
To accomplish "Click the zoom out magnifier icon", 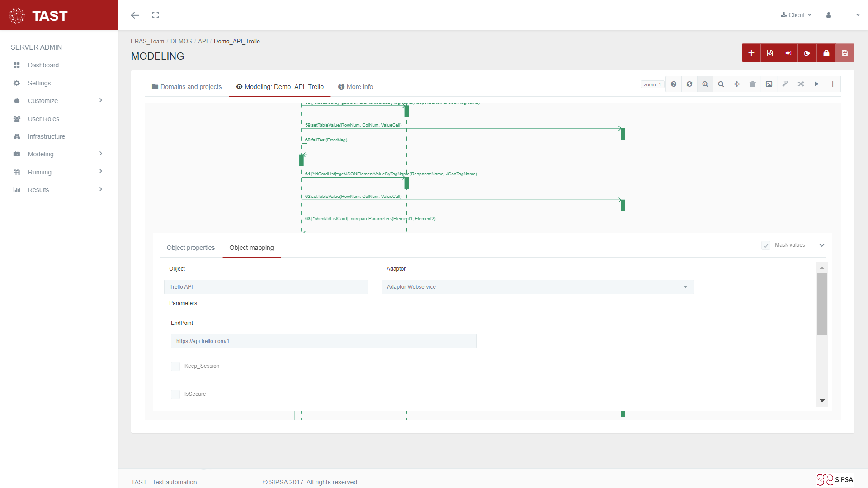I will pos(721,84).
